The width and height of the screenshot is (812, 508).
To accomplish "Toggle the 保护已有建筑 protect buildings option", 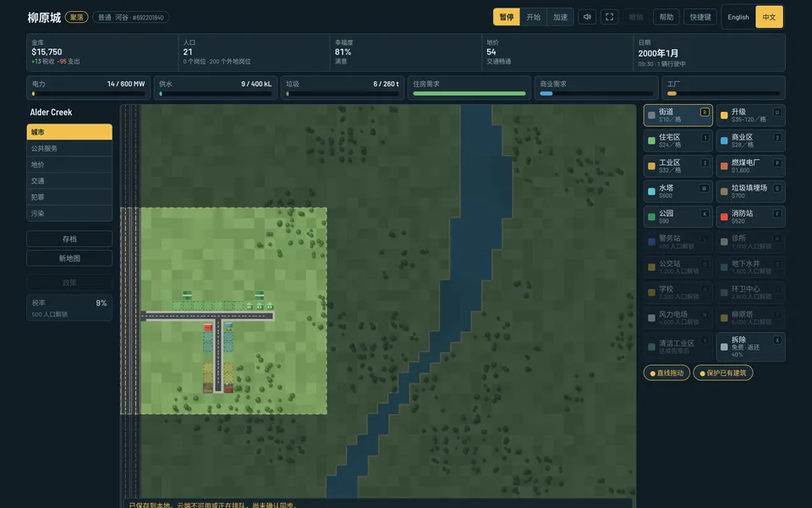I will 723,373.
